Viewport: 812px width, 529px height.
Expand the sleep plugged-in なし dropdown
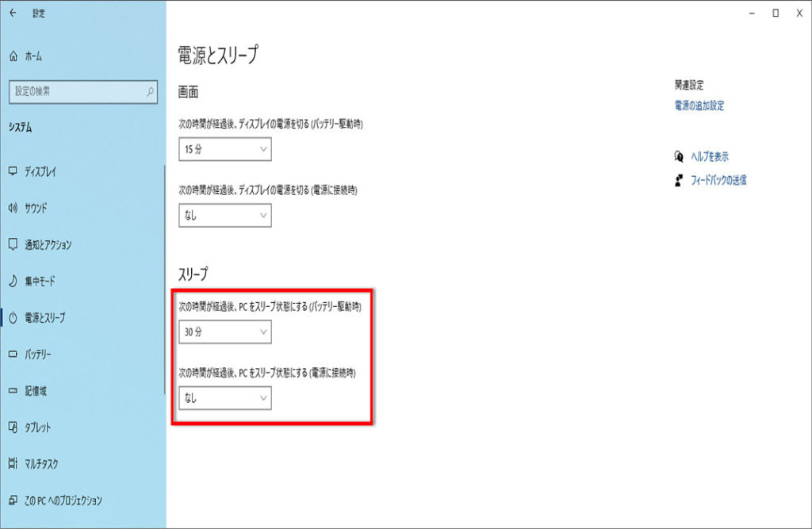click(225, 398)
